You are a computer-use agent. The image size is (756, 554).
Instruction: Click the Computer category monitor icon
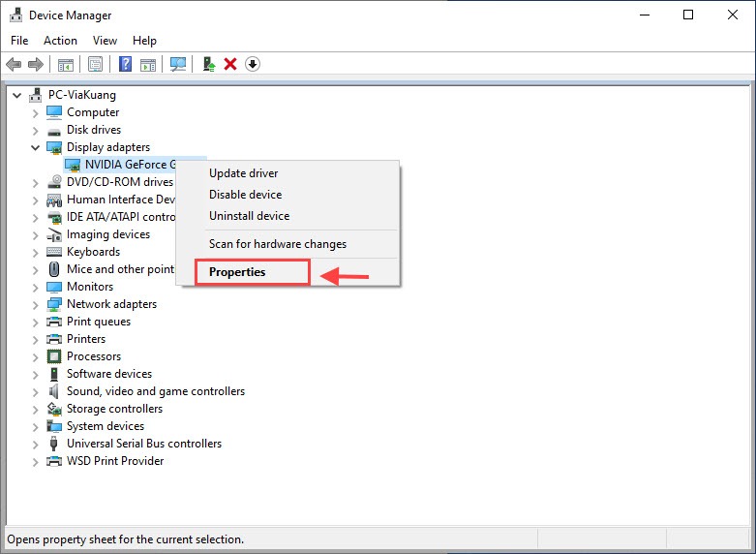tap(54, 112)
